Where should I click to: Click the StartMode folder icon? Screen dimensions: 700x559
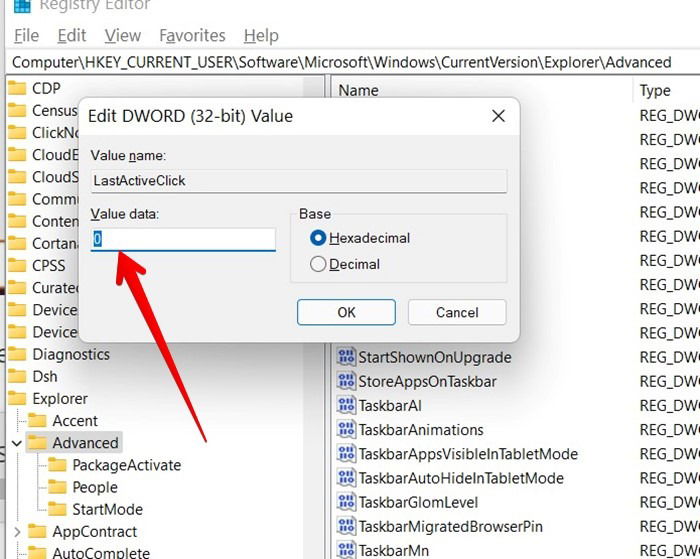coord(57,509)
